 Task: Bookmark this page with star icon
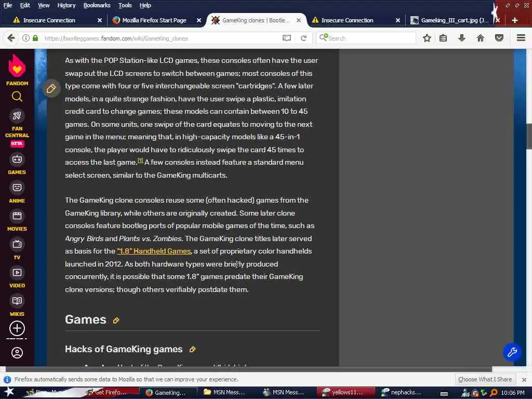pyautogui.click(x=427, y=38)
